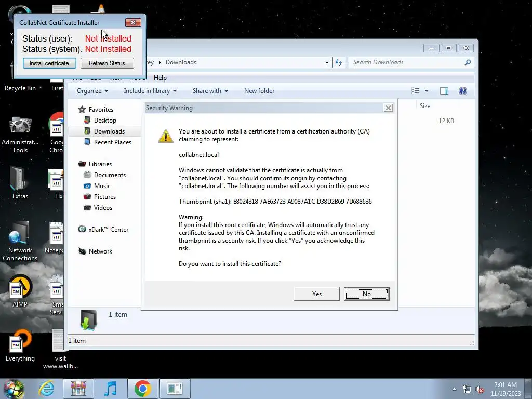The height and width of the screenshot is (399, 532).
Task: Open the view options dropdown arrow
Action: point(427,91)
